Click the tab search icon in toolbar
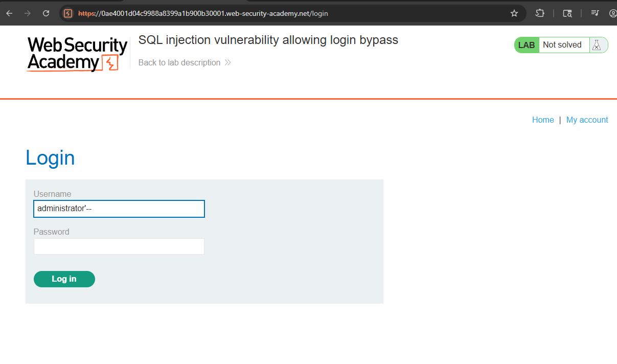617x364 pixels. click(x=567, y=13)
